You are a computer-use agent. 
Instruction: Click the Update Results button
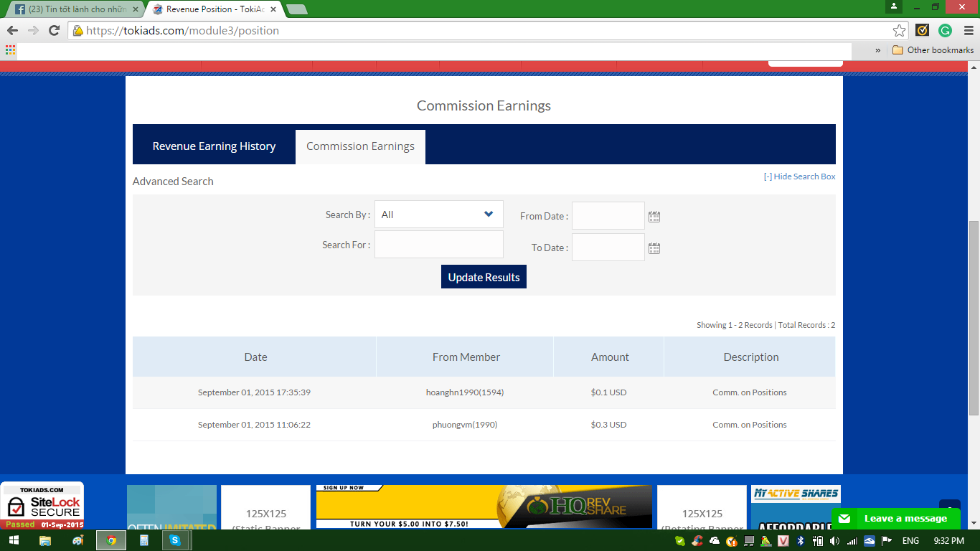(x=484, y=277)
